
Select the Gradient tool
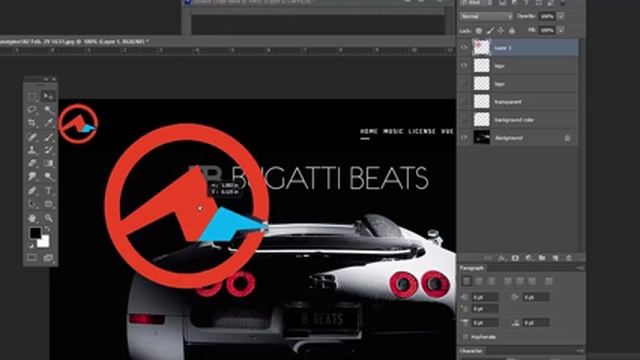pos(48,163)
